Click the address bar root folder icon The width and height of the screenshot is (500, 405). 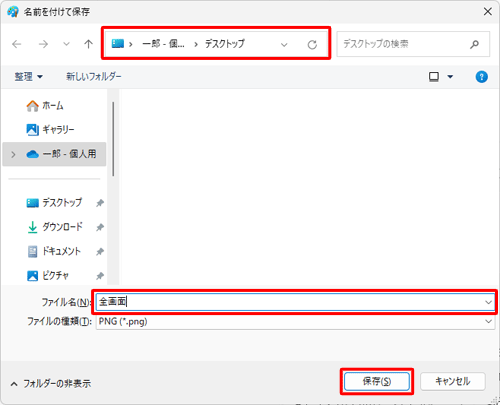(118, 44)
